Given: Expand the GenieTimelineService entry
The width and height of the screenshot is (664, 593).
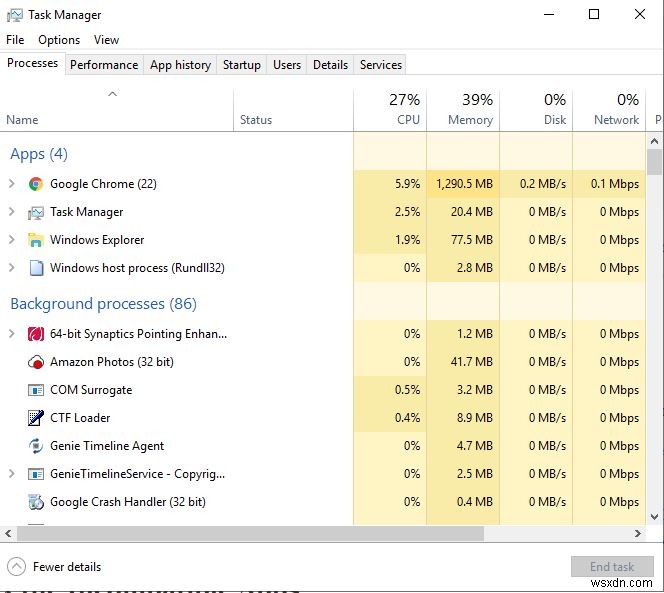Looking at the screenshot, I should (12, 474).
